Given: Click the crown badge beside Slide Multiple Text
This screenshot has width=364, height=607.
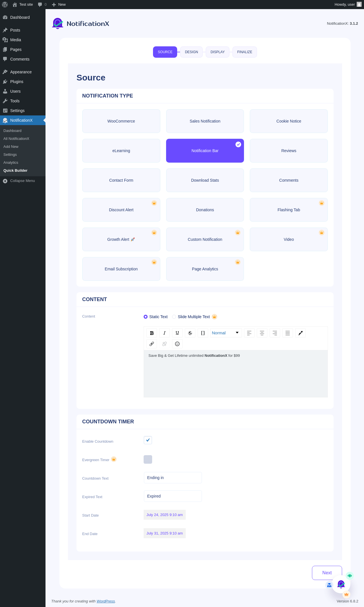Looking at the screenshot, I should click(x=214, y=317).
